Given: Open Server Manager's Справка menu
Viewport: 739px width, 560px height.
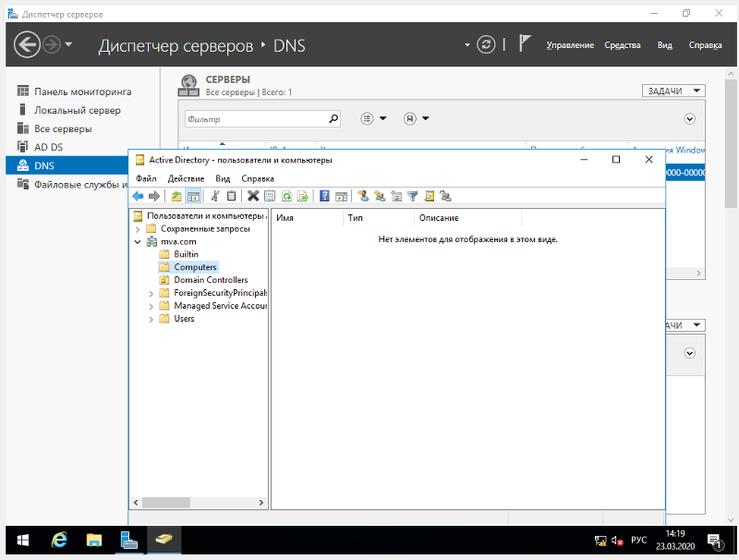Looking at the screenshot, I should [x=705, y=45].
